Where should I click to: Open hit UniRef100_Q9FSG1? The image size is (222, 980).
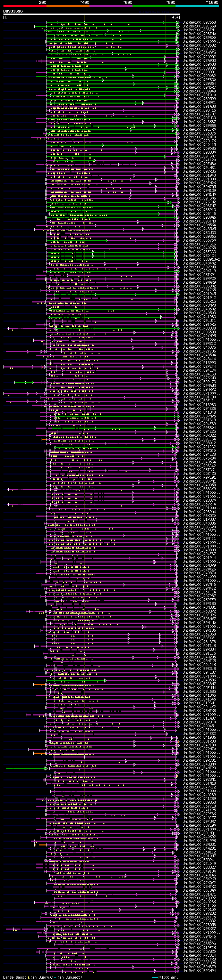point(199,49)
